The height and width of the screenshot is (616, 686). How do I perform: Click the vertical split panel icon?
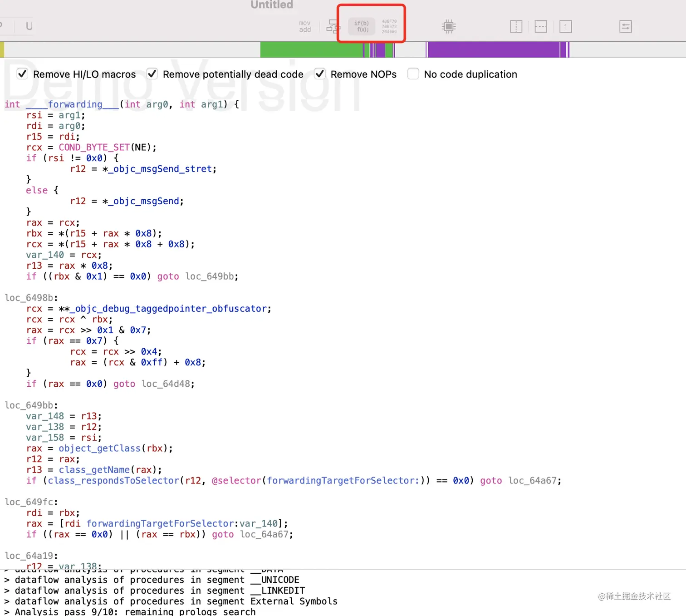coord(516,26)
